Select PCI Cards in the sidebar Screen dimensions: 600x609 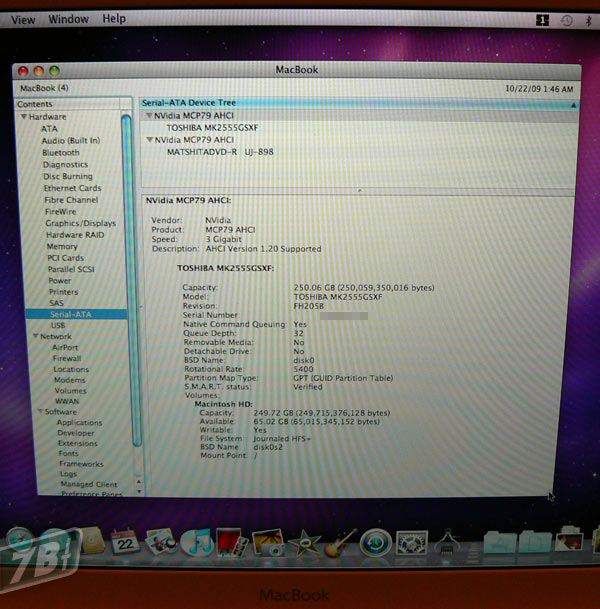point(66,258)
